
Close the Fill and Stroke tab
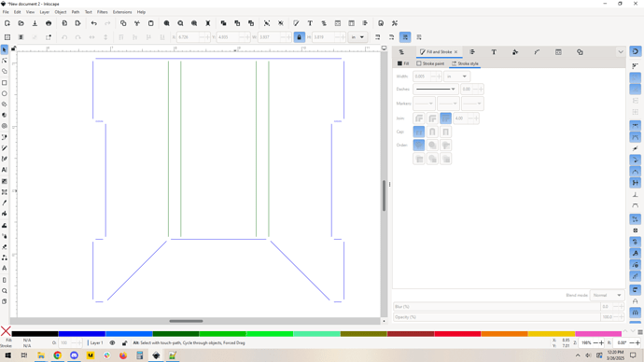pyautogui.click(x=455, y=52)
